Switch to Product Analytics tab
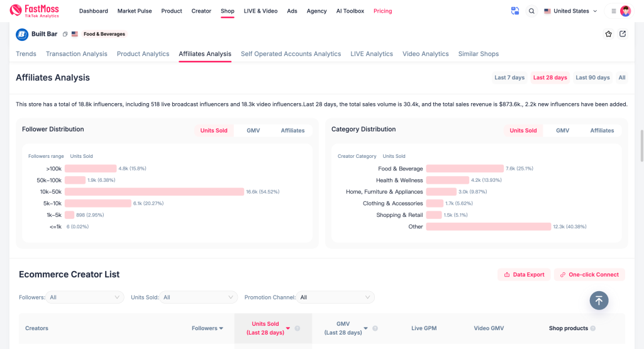 click(x=143, y=54)
